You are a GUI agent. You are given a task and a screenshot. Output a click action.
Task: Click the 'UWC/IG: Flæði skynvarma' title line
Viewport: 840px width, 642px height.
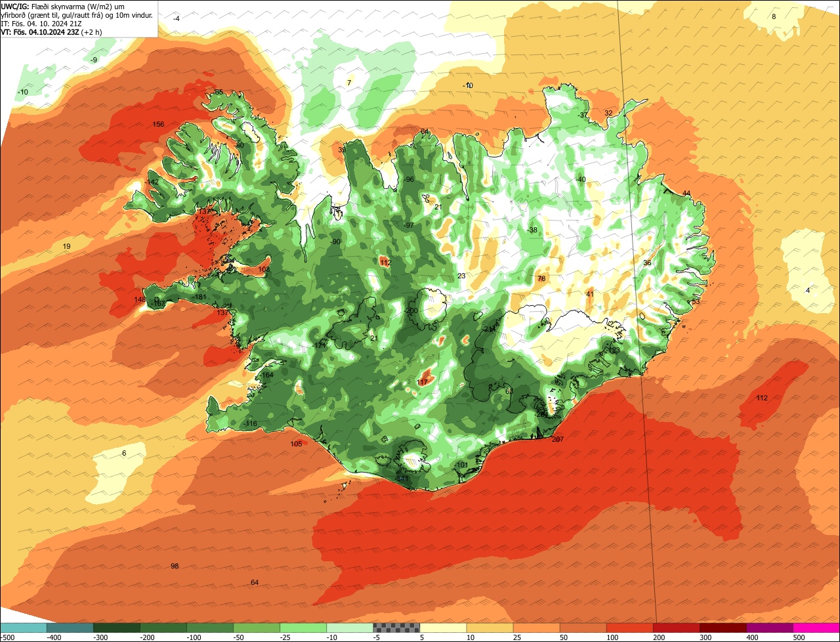click(x=62, y=6)
